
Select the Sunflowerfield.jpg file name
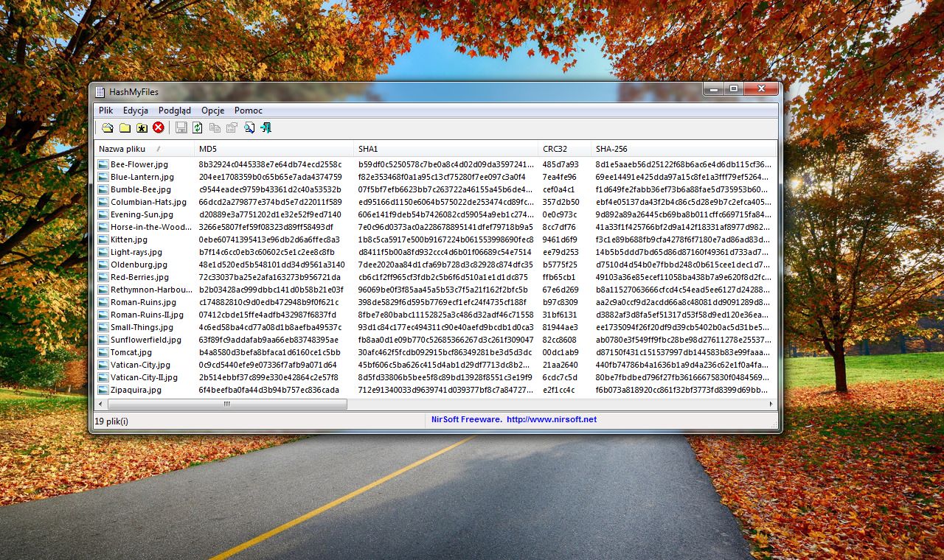coord(146,340)
